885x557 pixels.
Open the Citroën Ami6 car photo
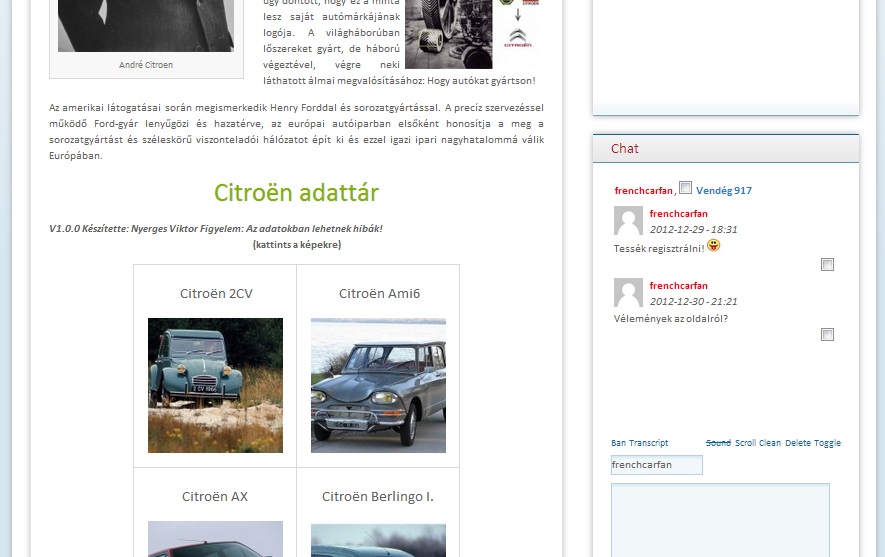(378, 385)
